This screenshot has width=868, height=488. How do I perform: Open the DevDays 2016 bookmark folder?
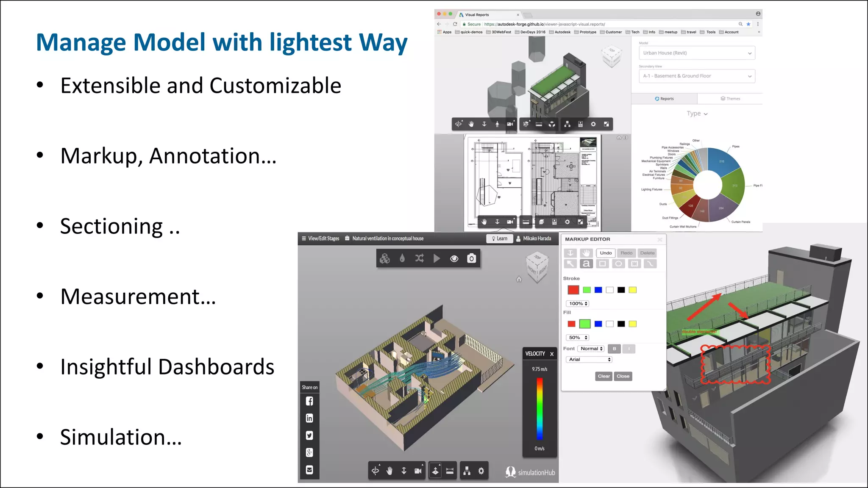(x=530, y=32)
